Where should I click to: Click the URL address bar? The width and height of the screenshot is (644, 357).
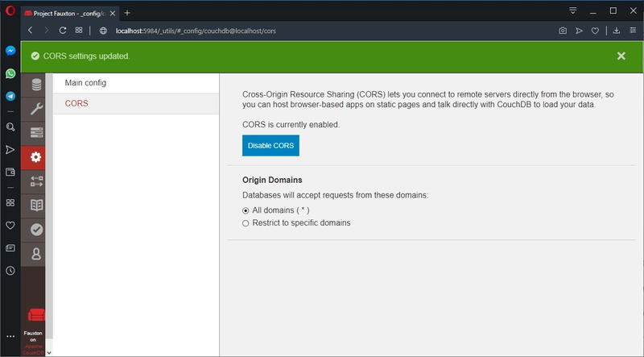(x=322, y=31)
